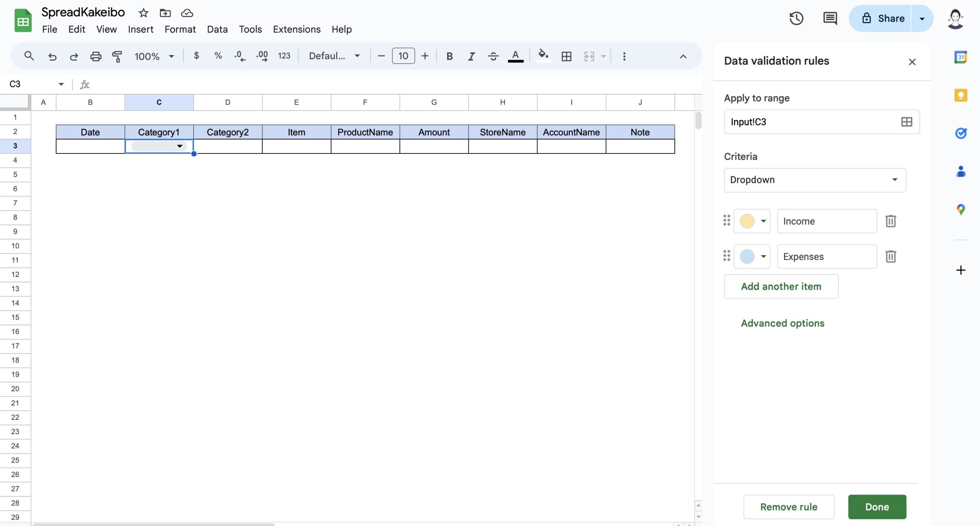Apply strikethrough formatting

click(493, 56)
